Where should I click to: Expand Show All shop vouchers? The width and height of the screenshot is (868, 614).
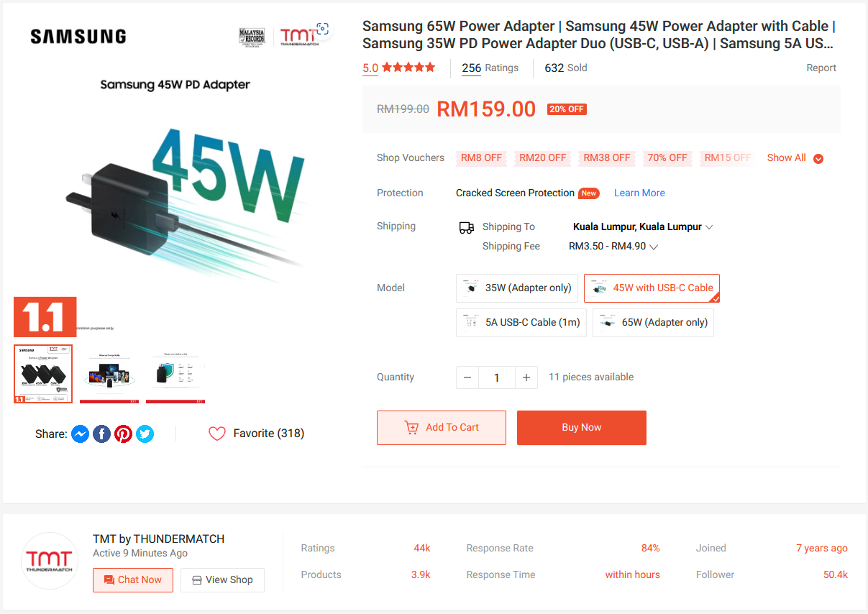(795, 158)
